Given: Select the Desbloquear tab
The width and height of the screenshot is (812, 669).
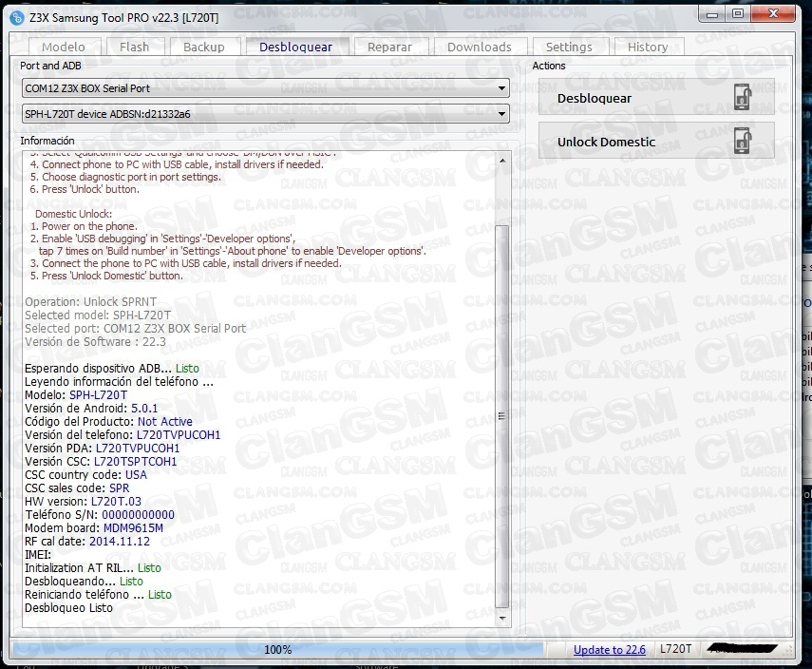Looking at the screenshot, I should pyautogui.click(x=296, y=47).
